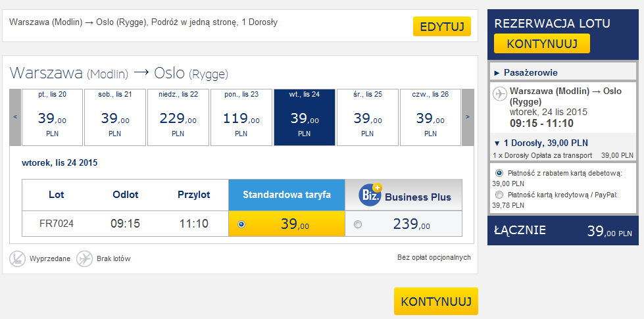Select date pt., lis 20
The height and width of the screenshot is (319, 644).
(52, 117)
